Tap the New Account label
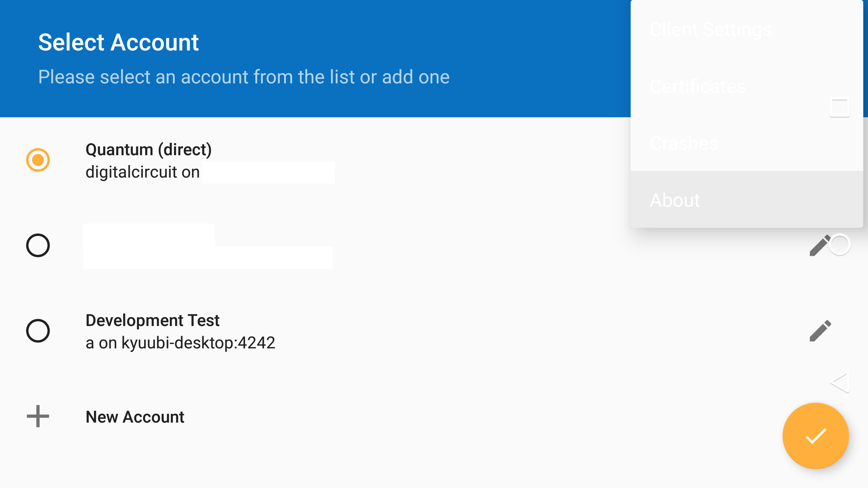 pos(135,417)
